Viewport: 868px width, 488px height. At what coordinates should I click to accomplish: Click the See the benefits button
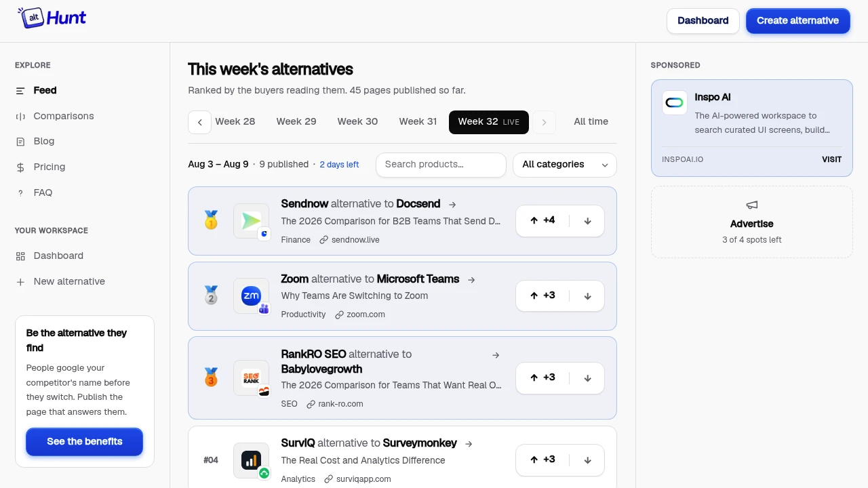click(x=85, y=442)
